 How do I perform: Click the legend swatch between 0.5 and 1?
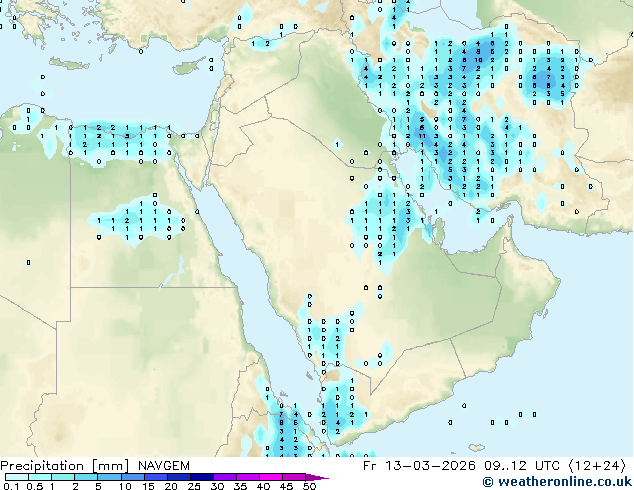pyautogui.click(x=40, y=477)
